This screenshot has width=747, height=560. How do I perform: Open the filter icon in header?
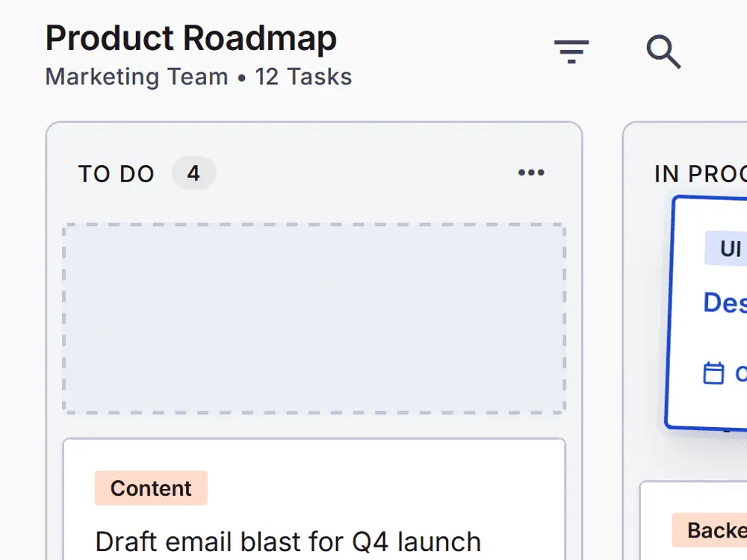[x=571, y=52]
